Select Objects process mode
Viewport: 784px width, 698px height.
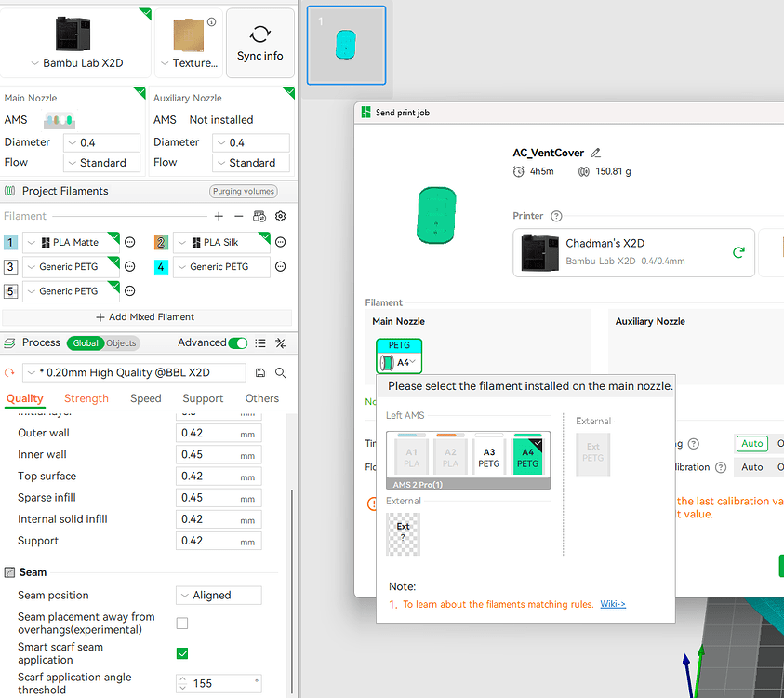pyautogui.click(x=122, y=343)
